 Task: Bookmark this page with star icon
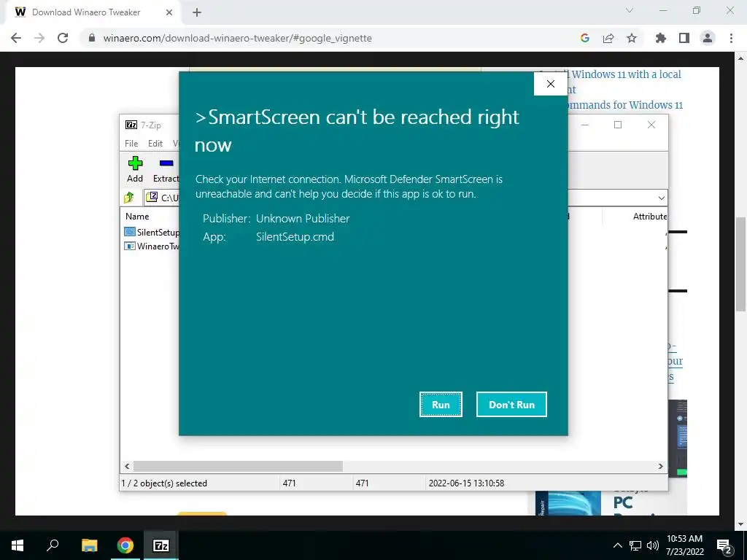pyautogui.click(x=632, y=38)
